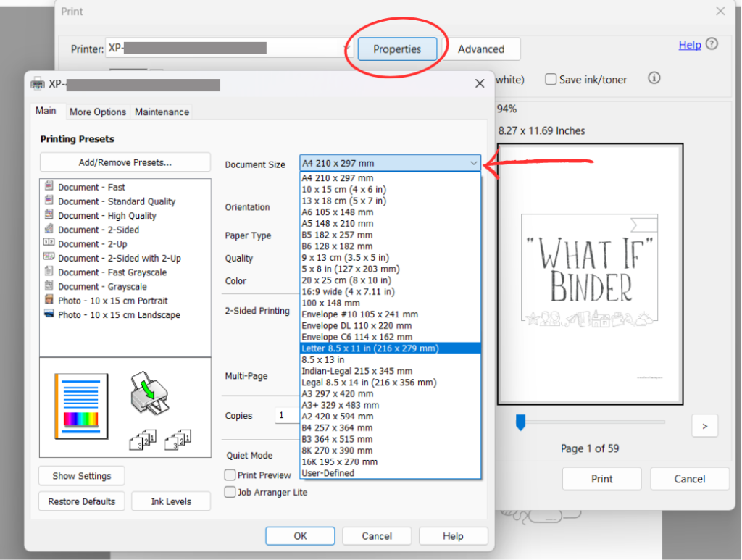The height and width of the screenshot is (560, 742).
Task: Switch to the More Options tab
Action: tap(98, 112)
